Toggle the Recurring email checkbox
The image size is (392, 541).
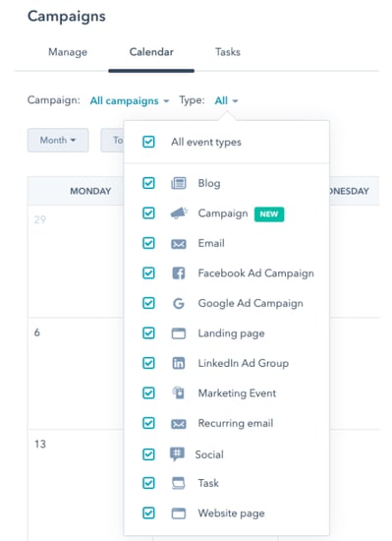pyautogui.click(x=148, y=423)
